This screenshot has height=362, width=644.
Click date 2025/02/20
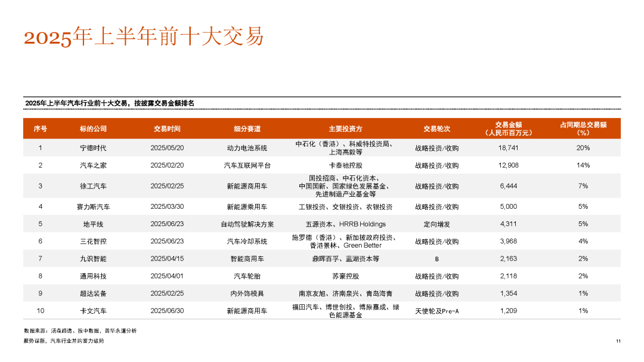pos(167,165)
